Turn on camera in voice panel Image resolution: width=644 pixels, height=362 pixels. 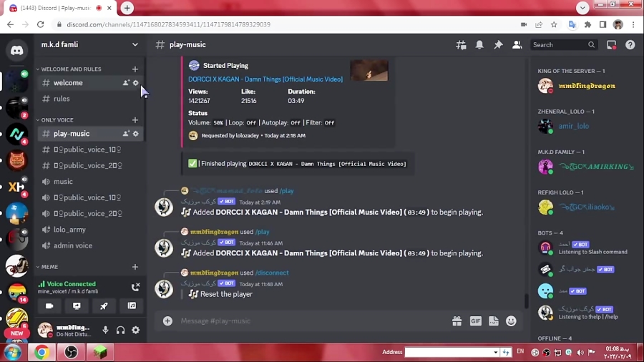click(49, 305)
